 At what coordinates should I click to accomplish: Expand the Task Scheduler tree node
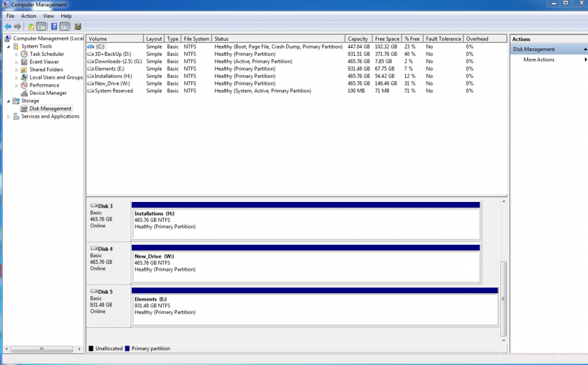click(x=16, y=54)
